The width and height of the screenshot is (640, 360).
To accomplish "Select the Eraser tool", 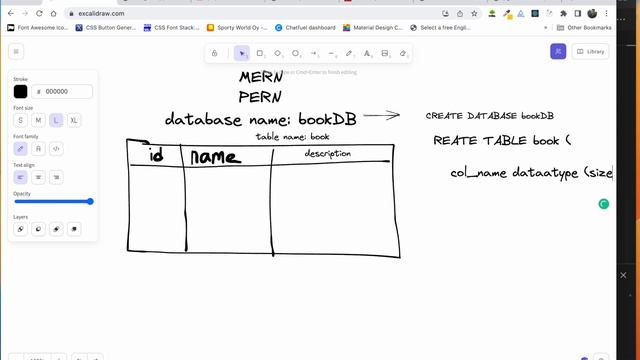I will tap(403, 53).
